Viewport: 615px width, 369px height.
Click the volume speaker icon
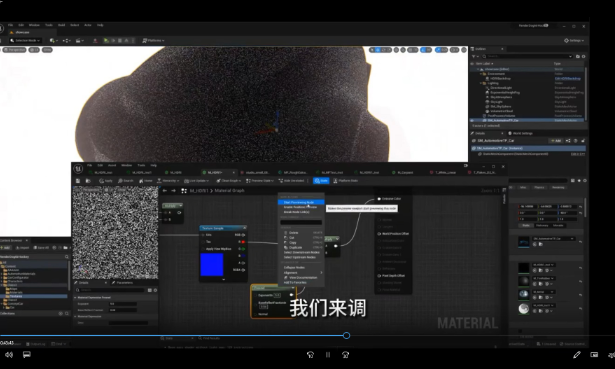(9, 355)
